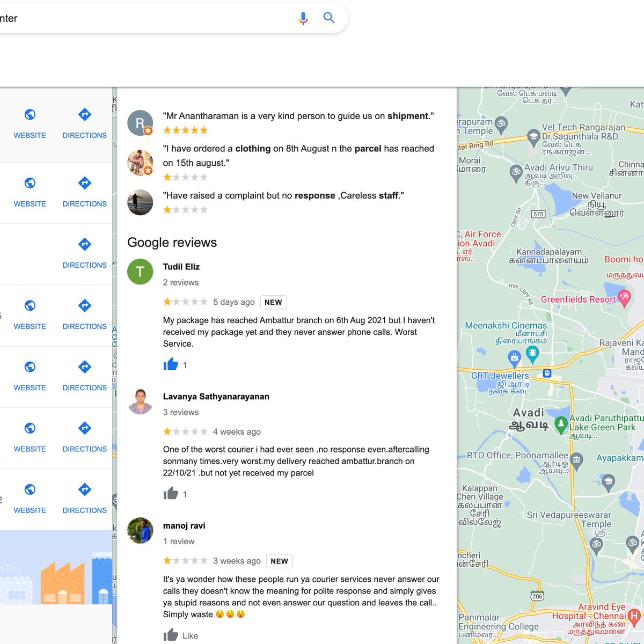The image size is (644, 644).
Task: Click the directions icon of the listing without a website
Action: 85,244
